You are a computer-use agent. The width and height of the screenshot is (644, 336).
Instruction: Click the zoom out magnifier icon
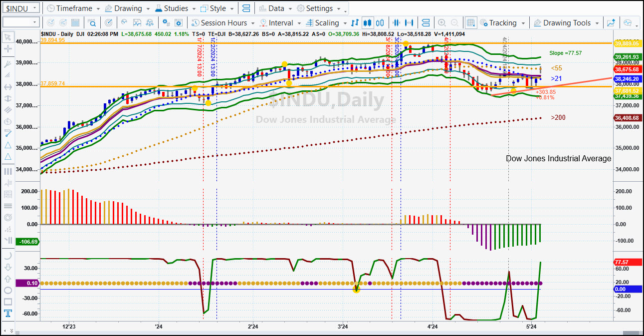(x=454, y=23)
